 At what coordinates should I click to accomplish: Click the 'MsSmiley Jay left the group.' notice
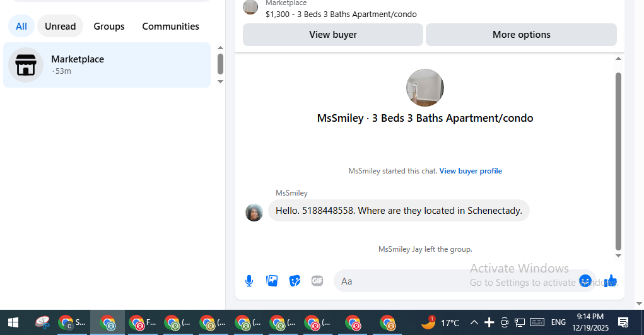(425, 249)
